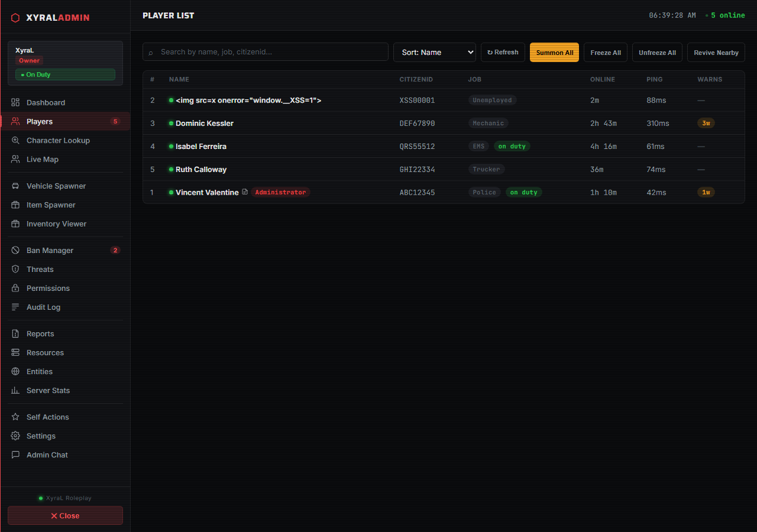Click the Owner role badge
The height and width of the screenshot is (532, 757).
(29, 60)
